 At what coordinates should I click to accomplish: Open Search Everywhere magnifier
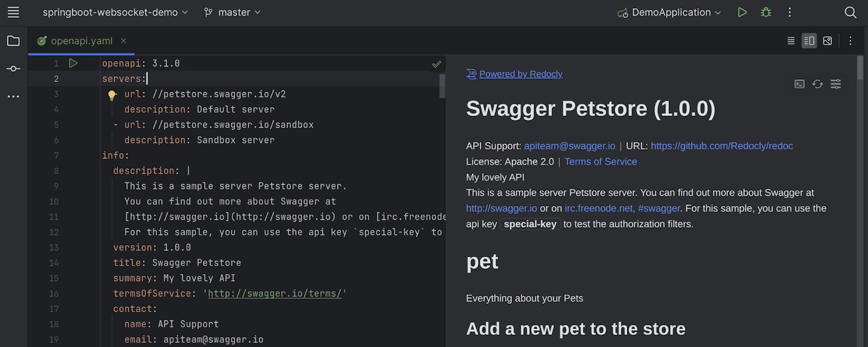point(850,12)
